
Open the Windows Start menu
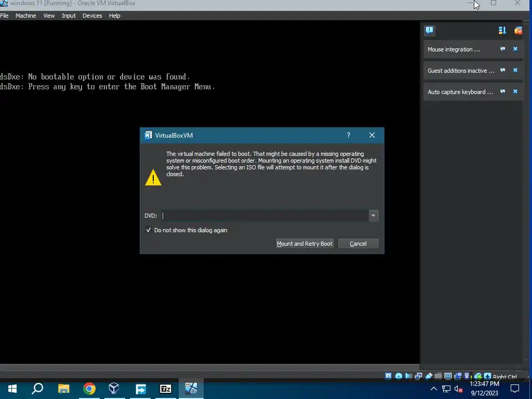coord(12,389)
